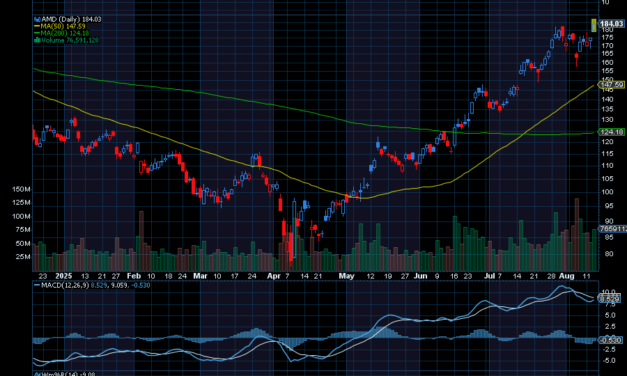The width and height of the screenshot is (627, 376).
Task: Click the 160 price axis label
Action: (607, 62)
